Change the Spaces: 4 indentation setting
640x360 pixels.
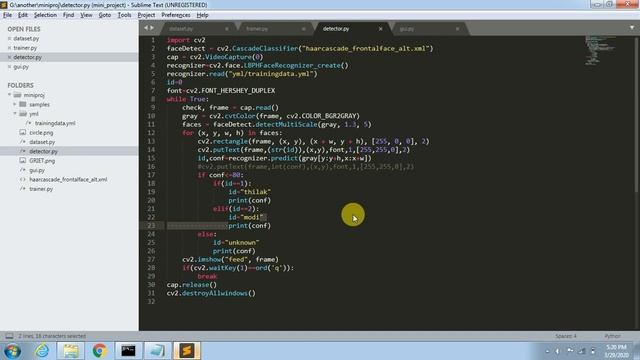pos(566,336)
